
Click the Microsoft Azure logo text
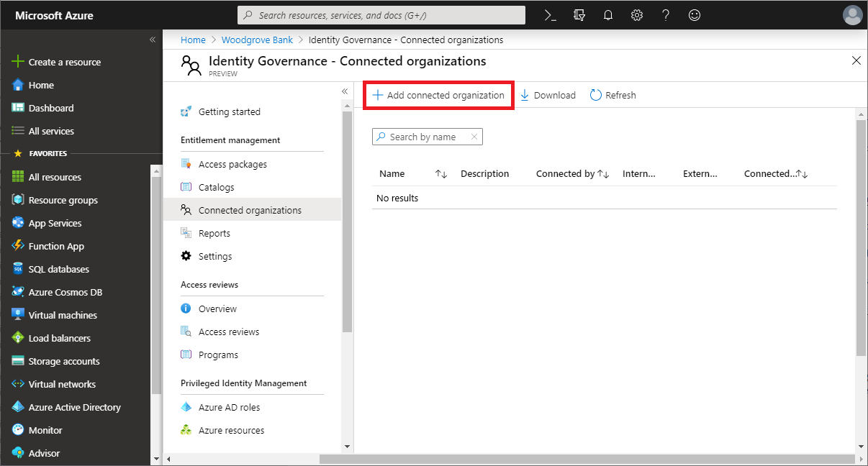tap(54, 15)
